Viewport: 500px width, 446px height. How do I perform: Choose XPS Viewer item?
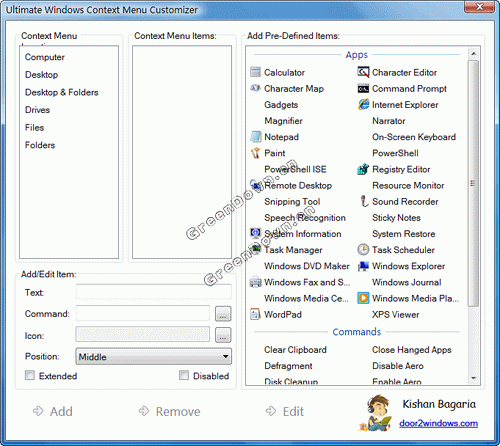[396, 314]
